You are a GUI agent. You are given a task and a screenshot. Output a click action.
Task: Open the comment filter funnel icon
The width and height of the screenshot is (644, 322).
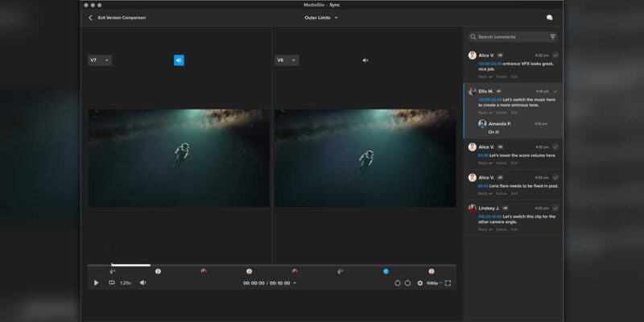553,37
